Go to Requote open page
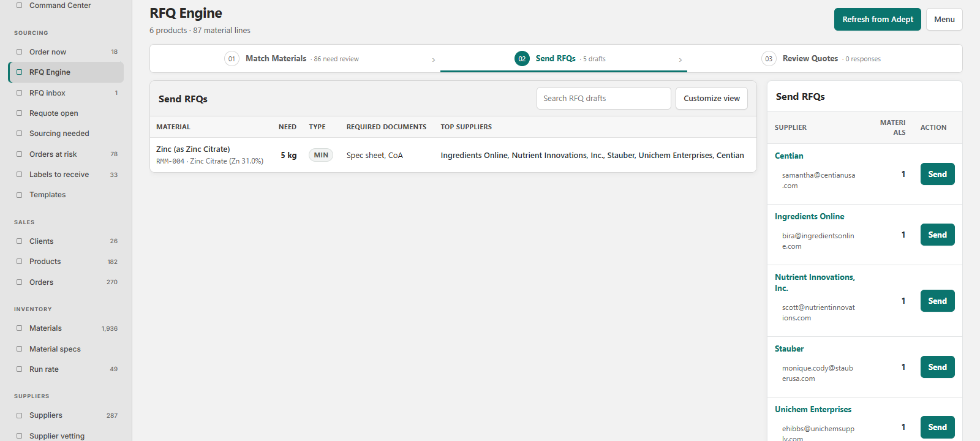The height and width of the screenshot is (441, 980). 66,113
